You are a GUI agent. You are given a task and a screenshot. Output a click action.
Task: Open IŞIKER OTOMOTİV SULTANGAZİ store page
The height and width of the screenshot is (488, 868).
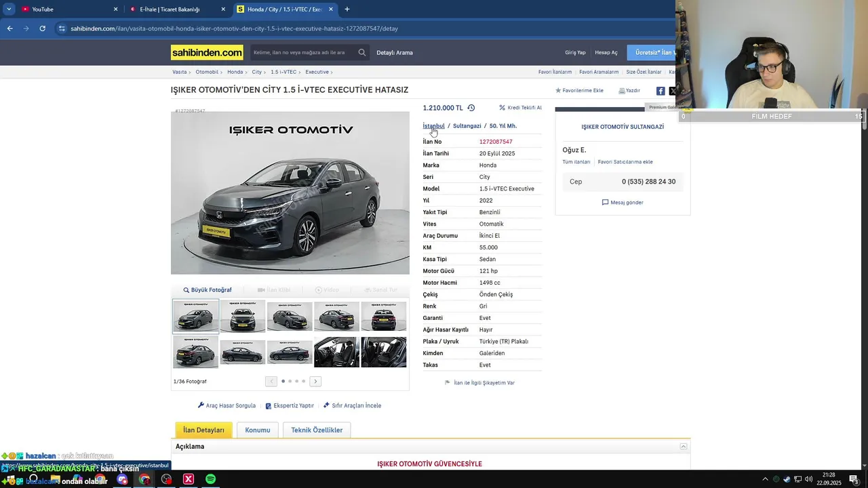(623, 127)
